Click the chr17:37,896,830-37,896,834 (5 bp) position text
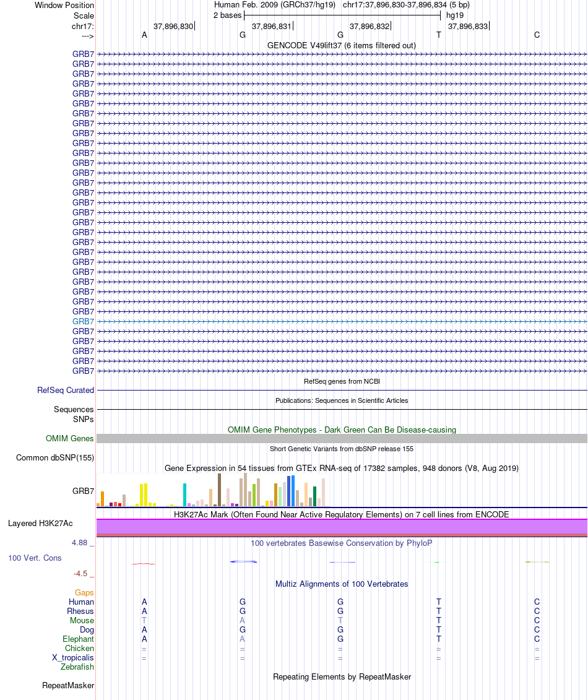Image resolution: width=588 pixels, height=700 pixels. [406, 5]
